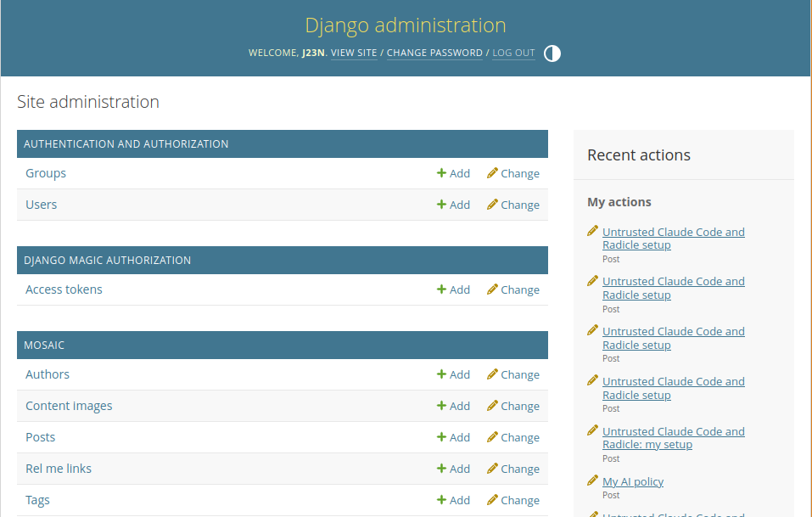Open the Authentication and Authorization section
812x517 pixels.
[x=126, y=144]
